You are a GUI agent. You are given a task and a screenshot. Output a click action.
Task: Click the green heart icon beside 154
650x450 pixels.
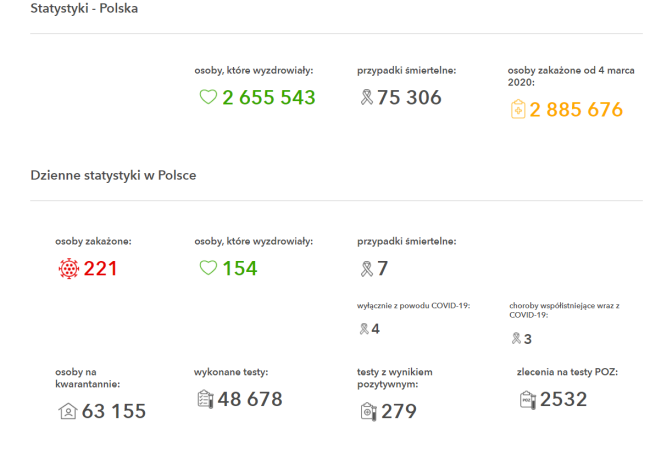pyautogui.click(x=208, y=268)
